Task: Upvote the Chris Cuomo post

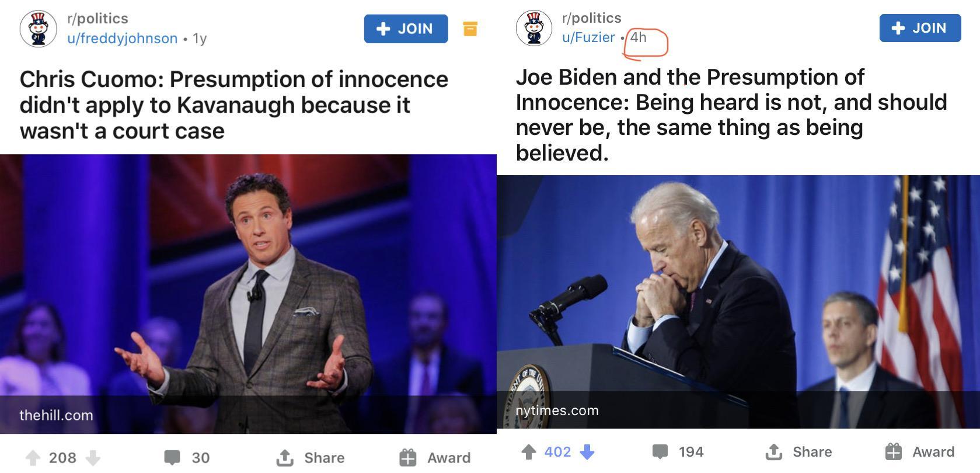Action: pos(33,458)
